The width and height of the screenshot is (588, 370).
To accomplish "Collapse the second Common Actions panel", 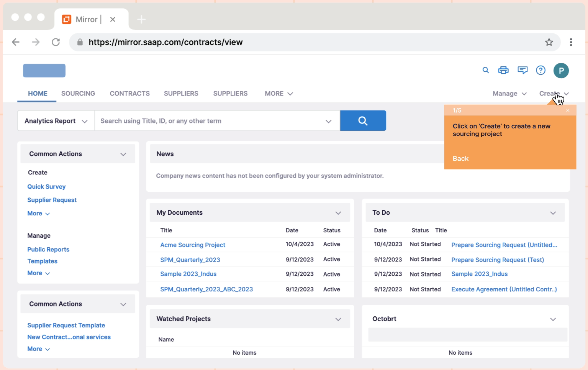I will click(x=123, y=304).
